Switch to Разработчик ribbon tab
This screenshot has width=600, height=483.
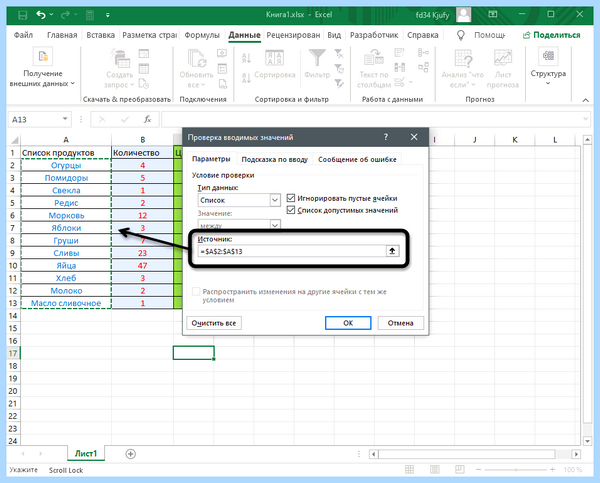click(x=374, y=35)
